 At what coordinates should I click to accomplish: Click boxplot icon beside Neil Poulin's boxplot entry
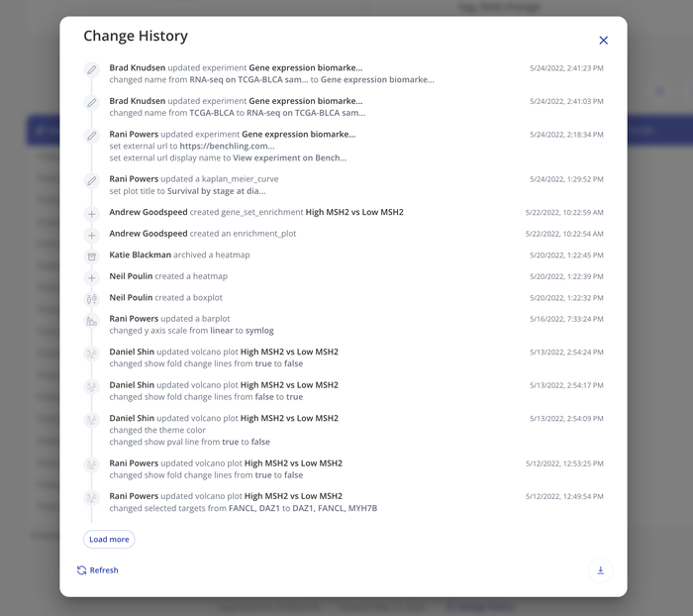coord(91,298)
